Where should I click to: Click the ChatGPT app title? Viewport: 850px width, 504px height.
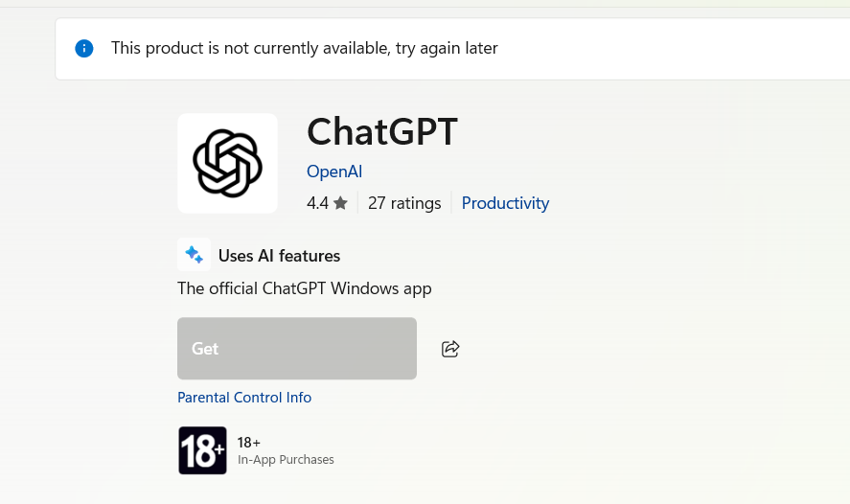(382, 131)
